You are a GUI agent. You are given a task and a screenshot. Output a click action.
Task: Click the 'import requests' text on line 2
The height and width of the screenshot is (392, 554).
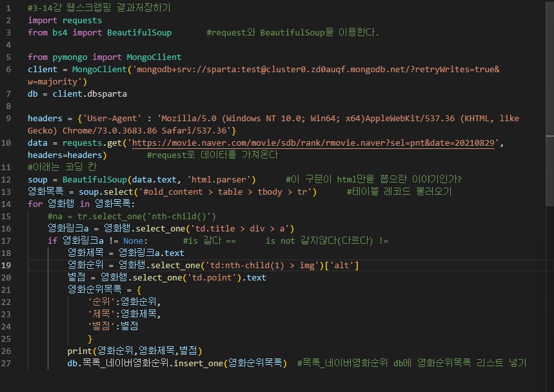[x=65, y=21]
